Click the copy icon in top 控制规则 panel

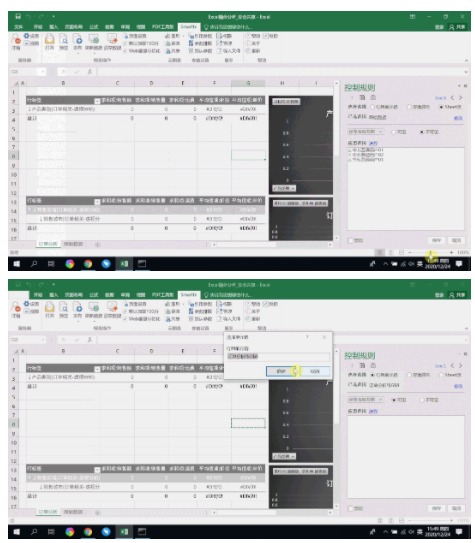pos(362,98)
